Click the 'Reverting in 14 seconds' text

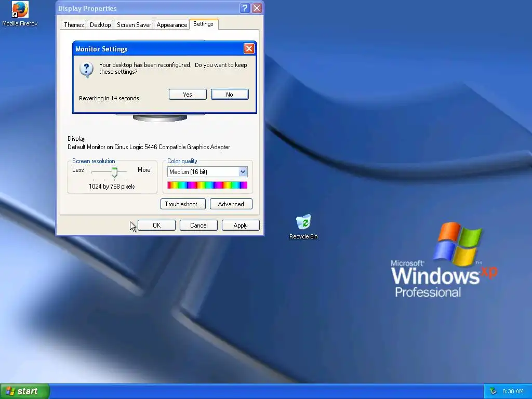(109, 98)
